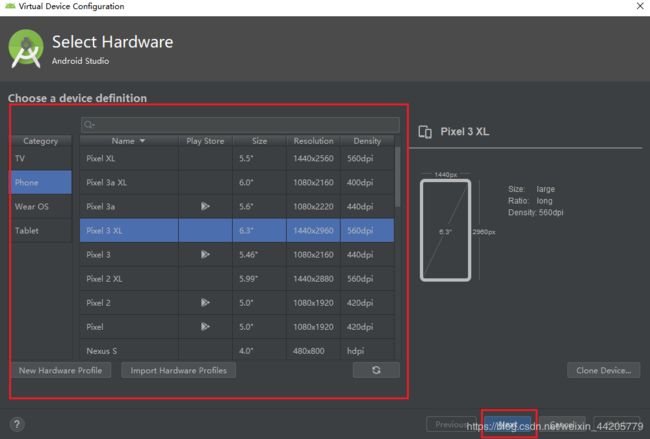The height and width of the screenshot is (439, 650).
Task: Click the Play Store icon for Pixel 3a
Action: pos(205,206)
